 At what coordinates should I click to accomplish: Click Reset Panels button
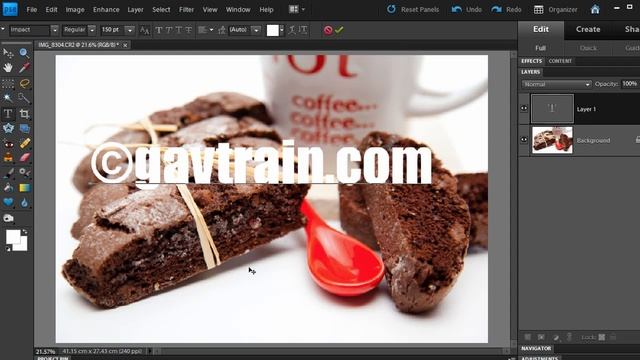coord(413,9)
